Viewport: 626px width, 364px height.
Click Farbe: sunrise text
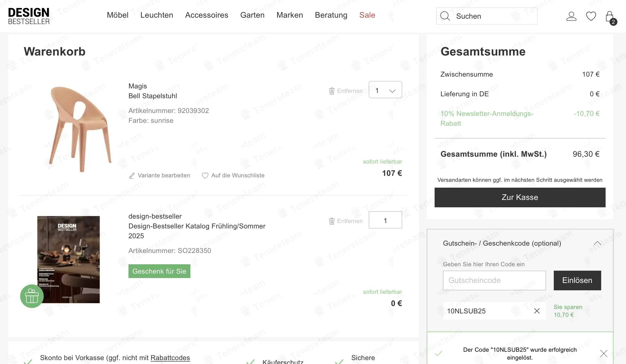tap(151, 121)
